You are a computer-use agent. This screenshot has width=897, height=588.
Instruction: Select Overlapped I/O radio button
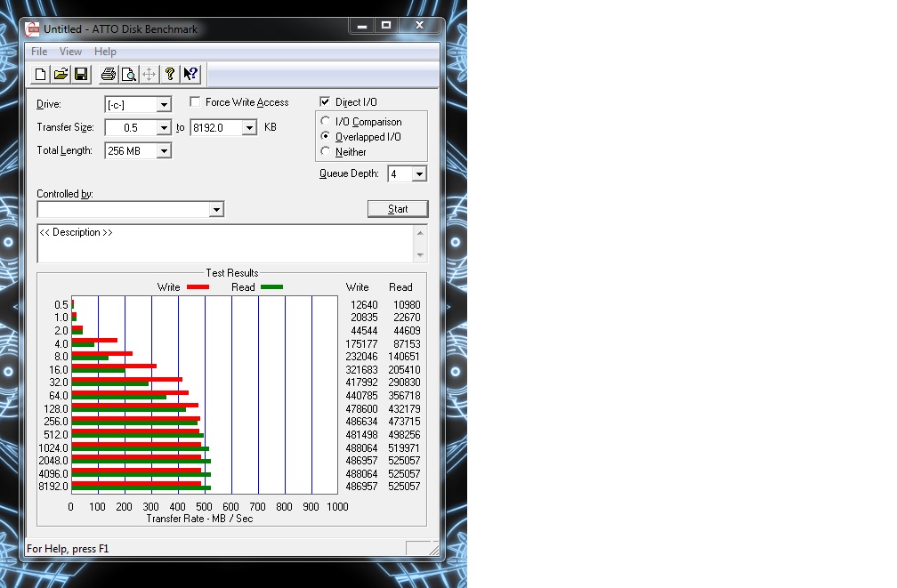(x=326, y=136)
